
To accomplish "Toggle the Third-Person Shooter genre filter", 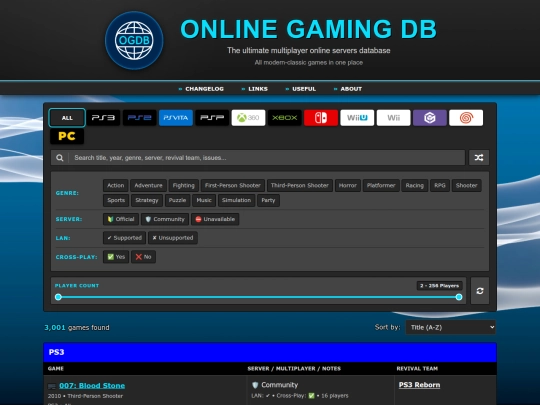I will click(300, 185).
